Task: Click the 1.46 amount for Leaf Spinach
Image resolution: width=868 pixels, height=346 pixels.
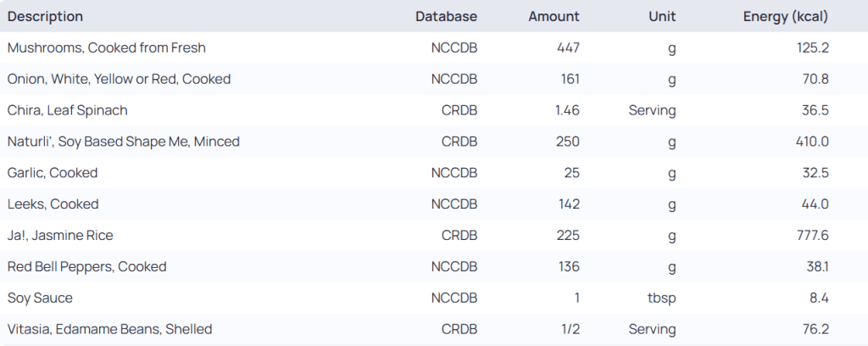Action: 566,110
